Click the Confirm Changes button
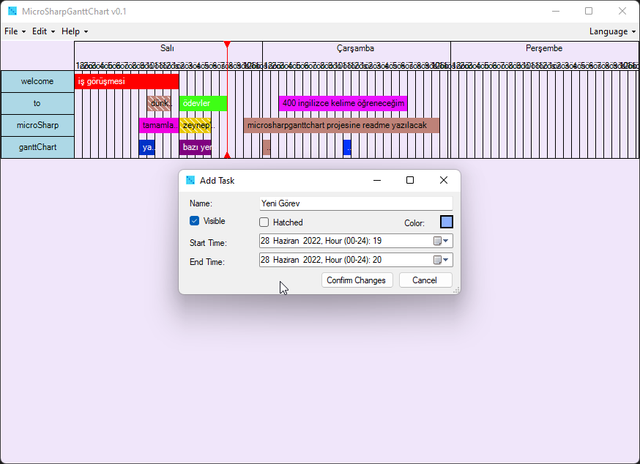Screen dimensions: 640x464 [x=356, y=280]
